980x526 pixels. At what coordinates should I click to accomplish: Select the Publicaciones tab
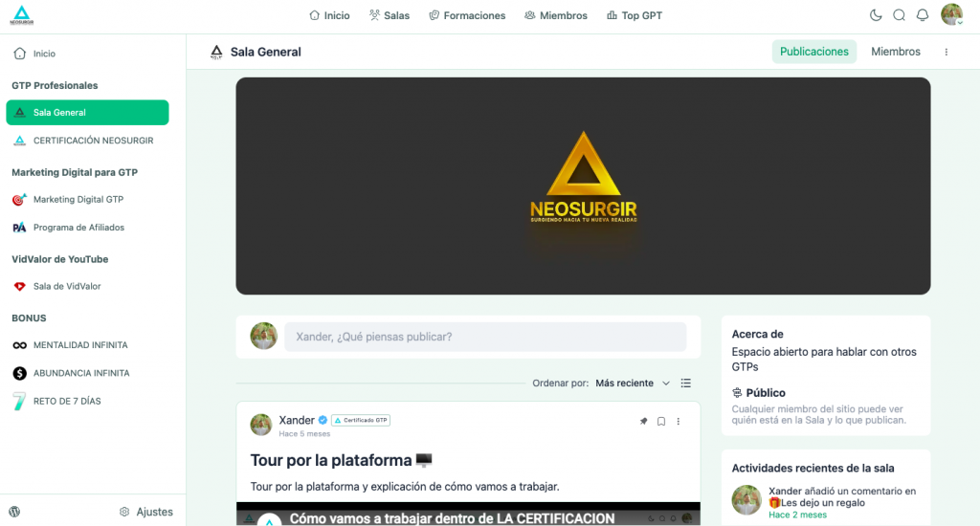click(813, 52)
